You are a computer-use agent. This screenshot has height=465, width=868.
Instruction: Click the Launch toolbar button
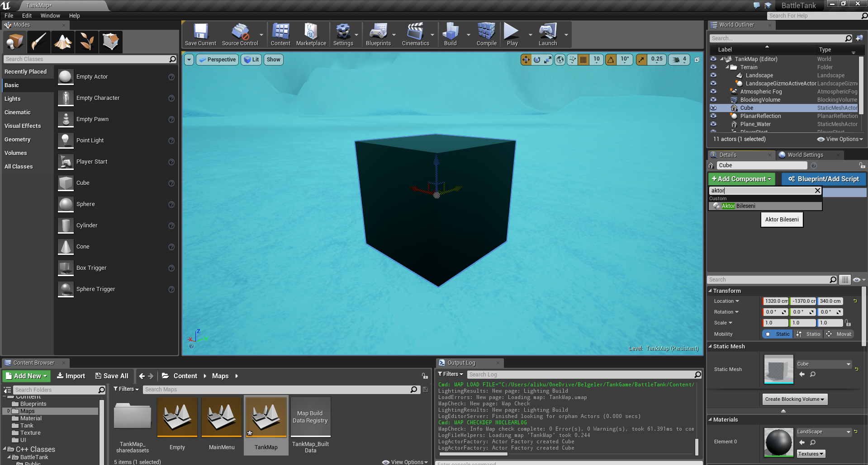pos(548,35)
